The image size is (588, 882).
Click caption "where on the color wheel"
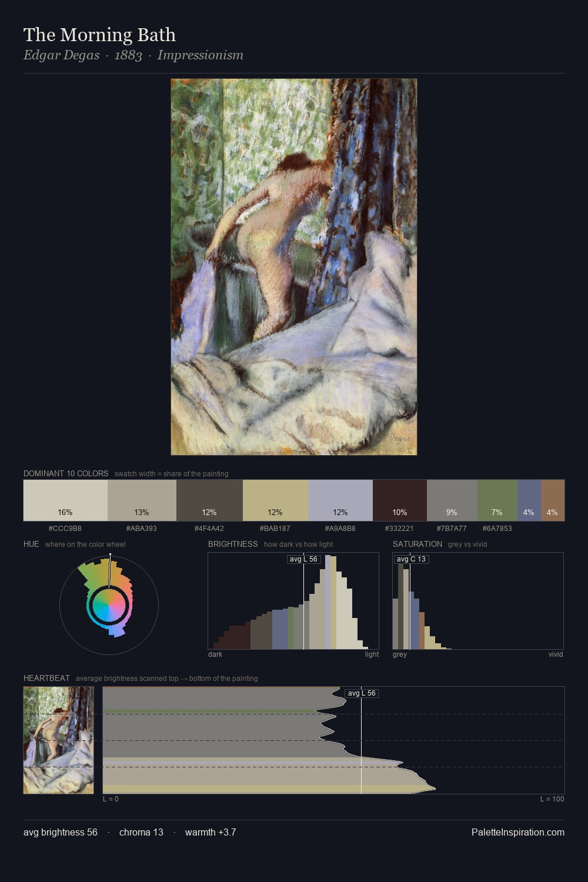(85, 544)
